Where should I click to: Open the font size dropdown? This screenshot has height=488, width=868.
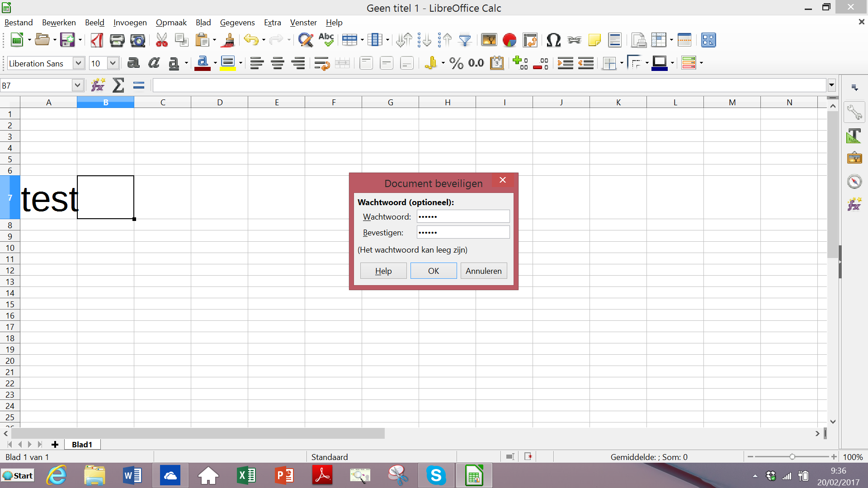tap(113, 63)
